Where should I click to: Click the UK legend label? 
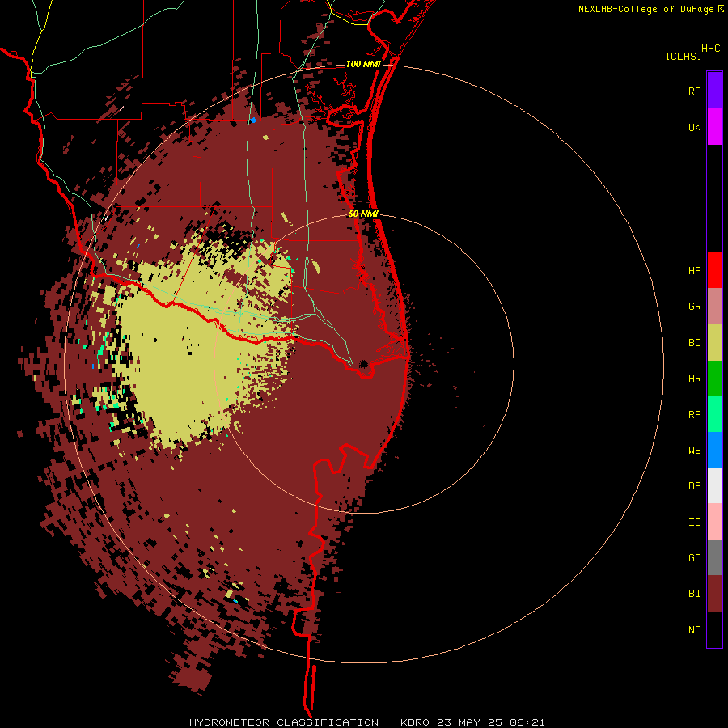(x=694, y=128)
